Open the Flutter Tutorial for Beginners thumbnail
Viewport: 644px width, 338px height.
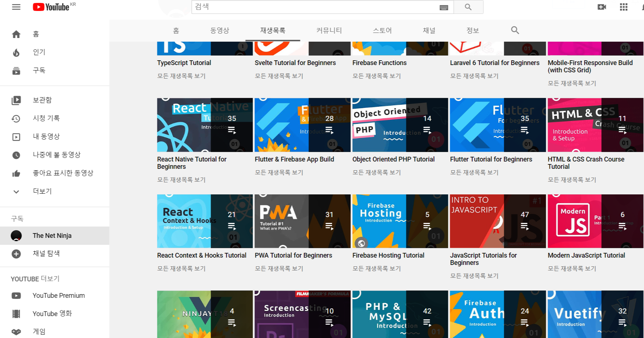(x=498, y=125)
